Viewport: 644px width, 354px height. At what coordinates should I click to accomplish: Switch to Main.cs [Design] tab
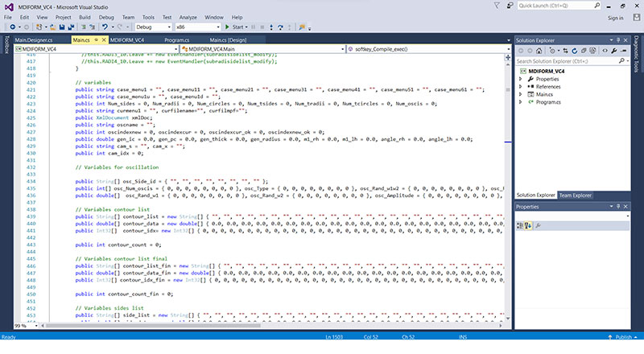click(228, 40)
